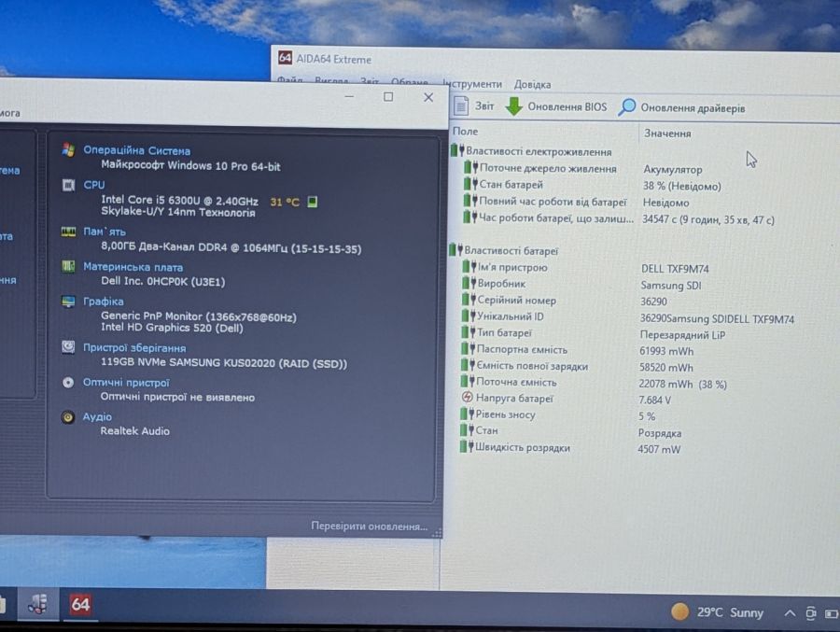Click the green BIOS update arrow icon
Viewport: 840px width, 632px height.
[x=513, y=106]
